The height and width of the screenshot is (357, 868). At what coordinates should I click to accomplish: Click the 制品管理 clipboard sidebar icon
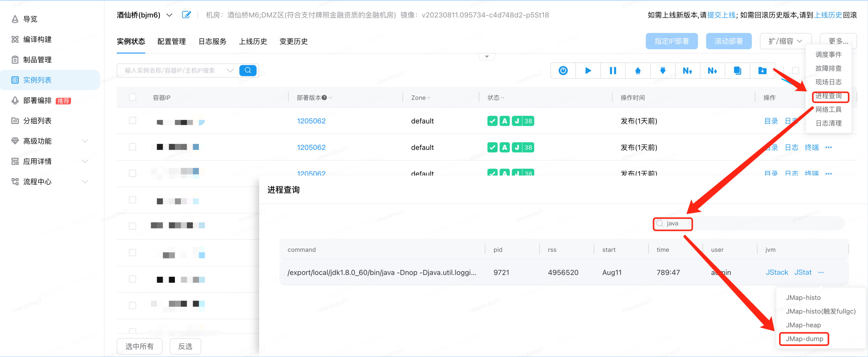point(15,59)
